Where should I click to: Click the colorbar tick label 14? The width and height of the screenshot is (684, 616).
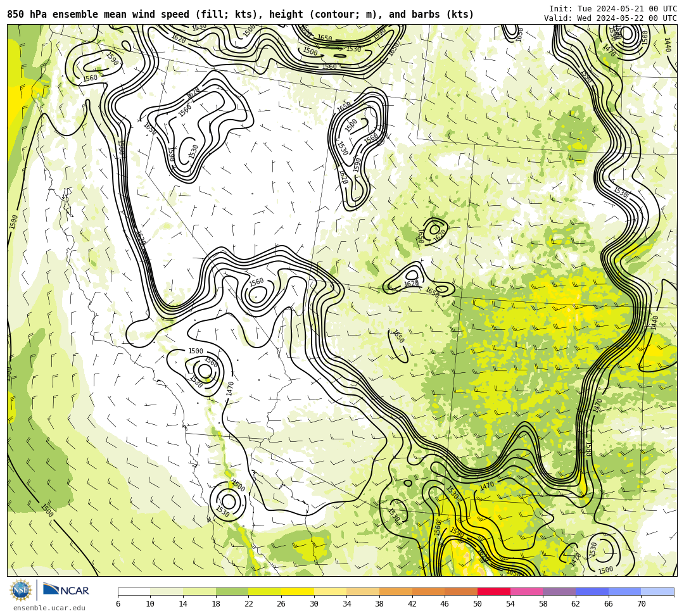pos(183,604)
